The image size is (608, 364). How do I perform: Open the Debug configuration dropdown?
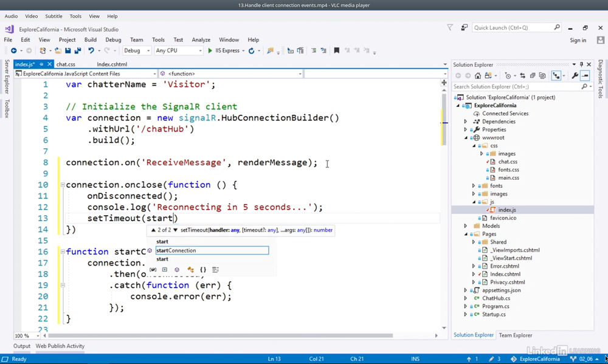137,51
